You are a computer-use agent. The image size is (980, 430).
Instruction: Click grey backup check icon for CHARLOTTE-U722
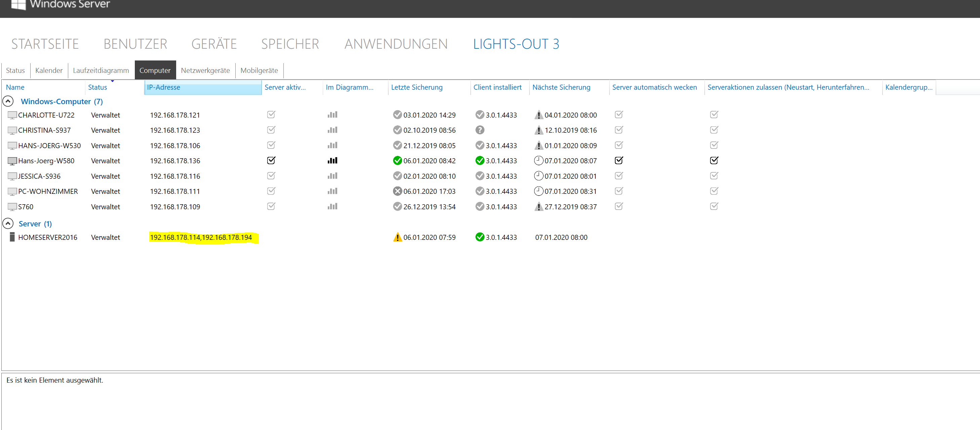(x=397, y=115)
